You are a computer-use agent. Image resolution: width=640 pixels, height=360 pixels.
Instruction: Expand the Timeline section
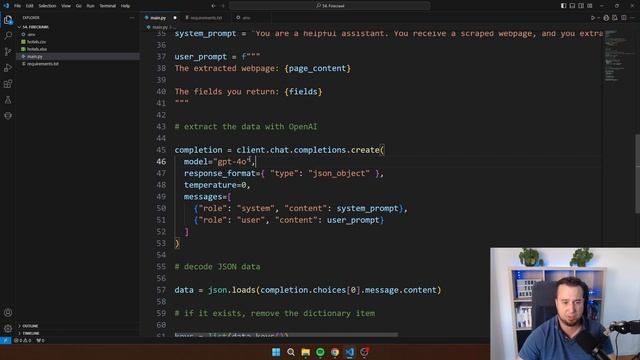pyautogui.click(x=31, y=333)
